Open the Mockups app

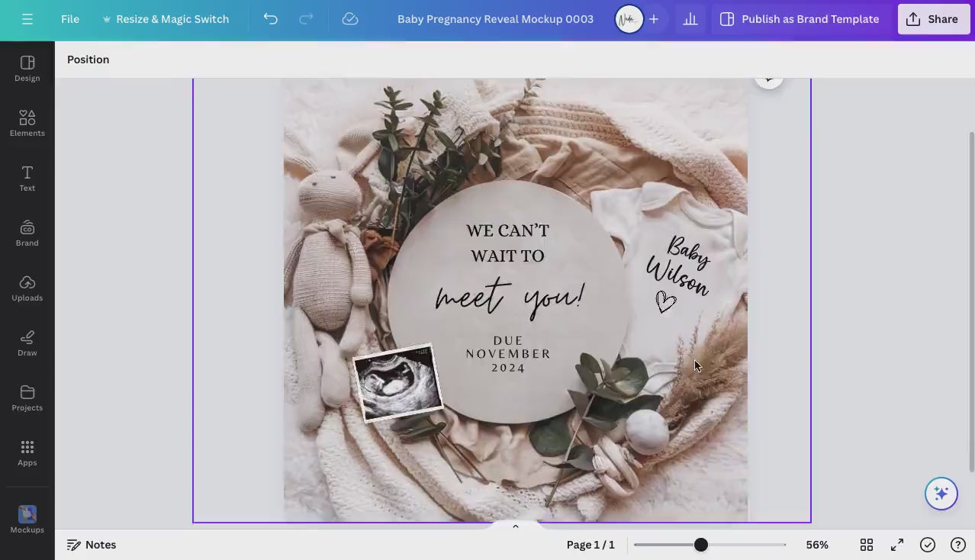tap(27, 519)
